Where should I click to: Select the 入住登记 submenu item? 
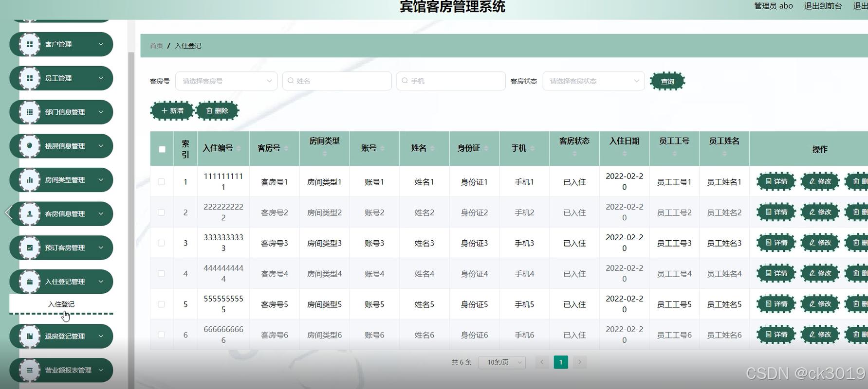[x=61, y=304]
